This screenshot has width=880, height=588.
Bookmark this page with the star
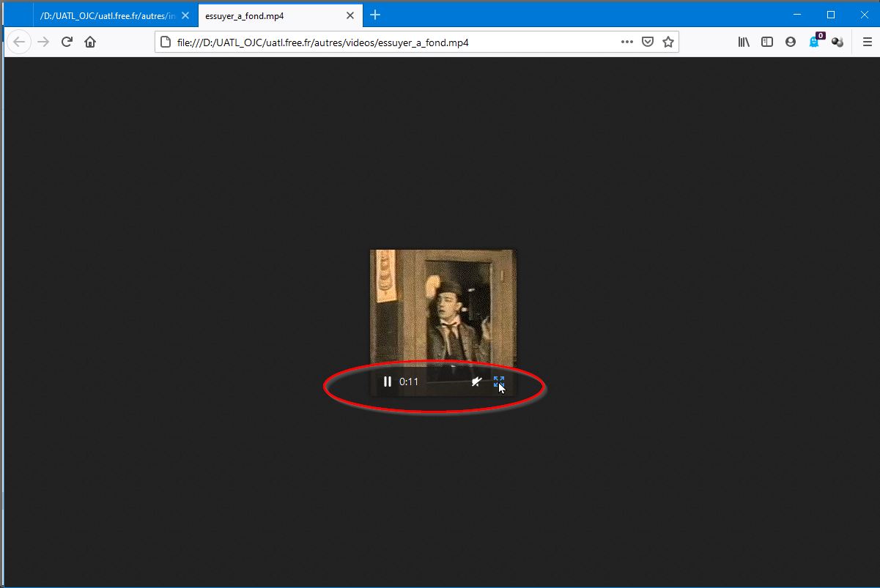pos(668,42)
